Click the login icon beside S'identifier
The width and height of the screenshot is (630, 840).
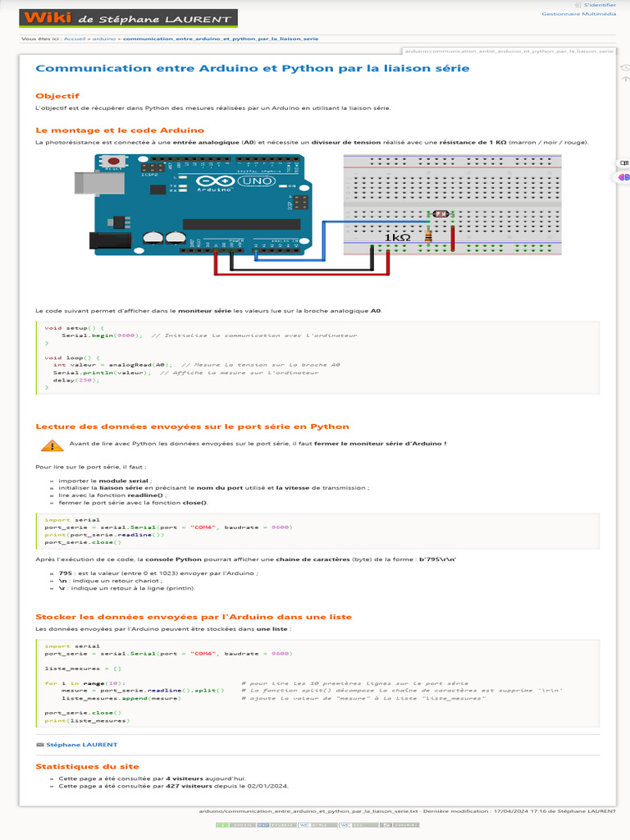pos(577,5)
